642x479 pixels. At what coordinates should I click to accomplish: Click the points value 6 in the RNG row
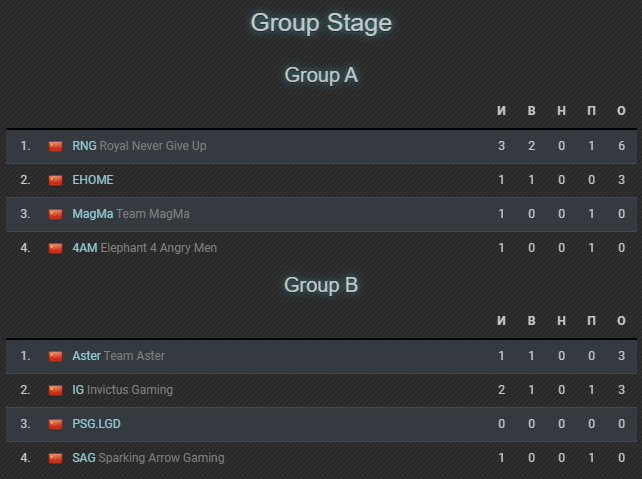point(621,146)
